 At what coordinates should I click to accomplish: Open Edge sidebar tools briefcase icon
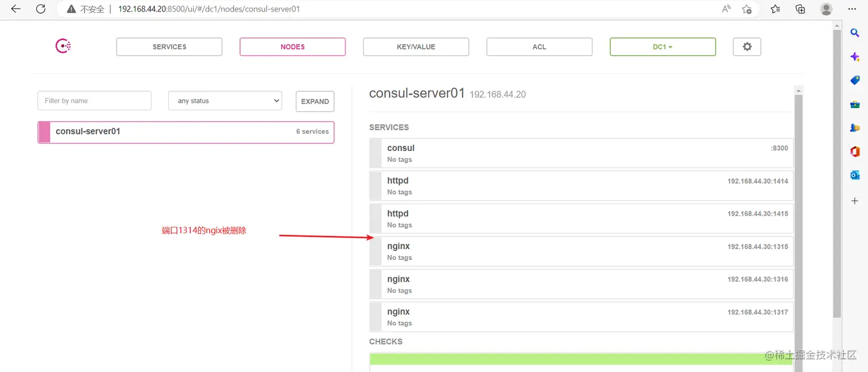(854, 104)
